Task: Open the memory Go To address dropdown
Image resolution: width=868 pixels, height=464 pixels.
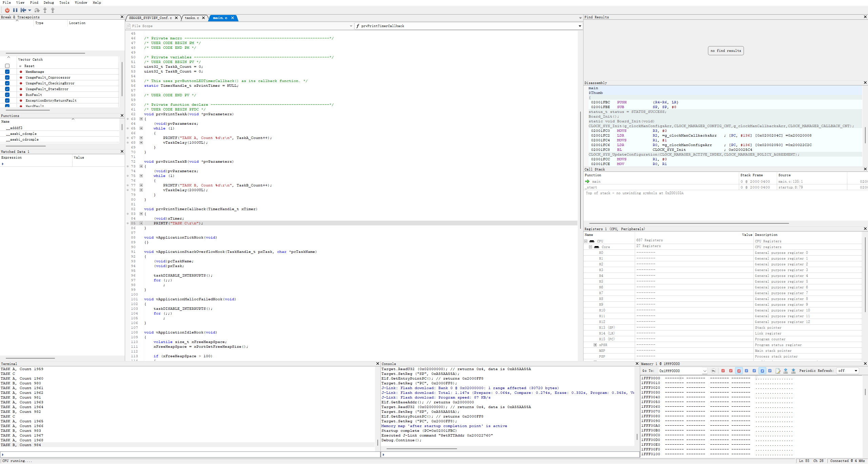Action: pos(705,371)
